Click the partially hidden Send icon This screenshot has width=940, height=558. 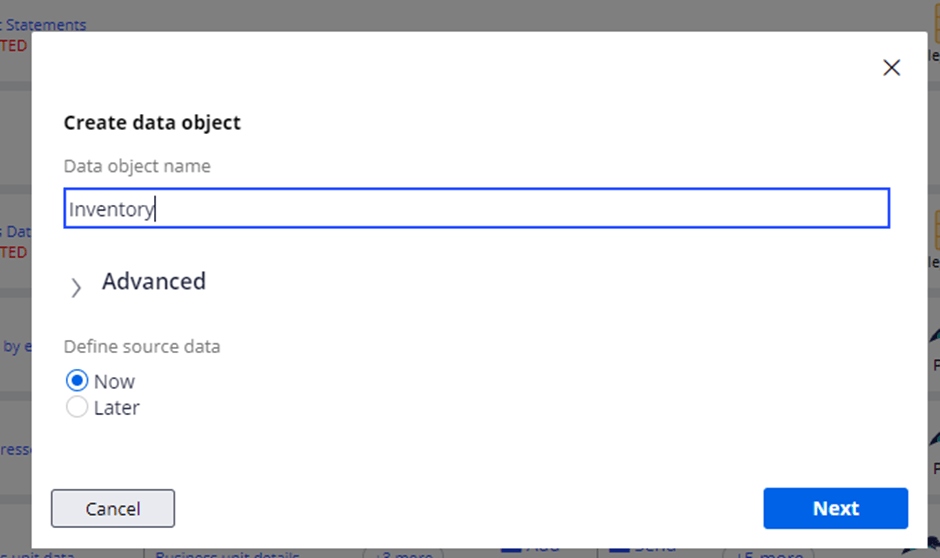(x=640, y=550)
